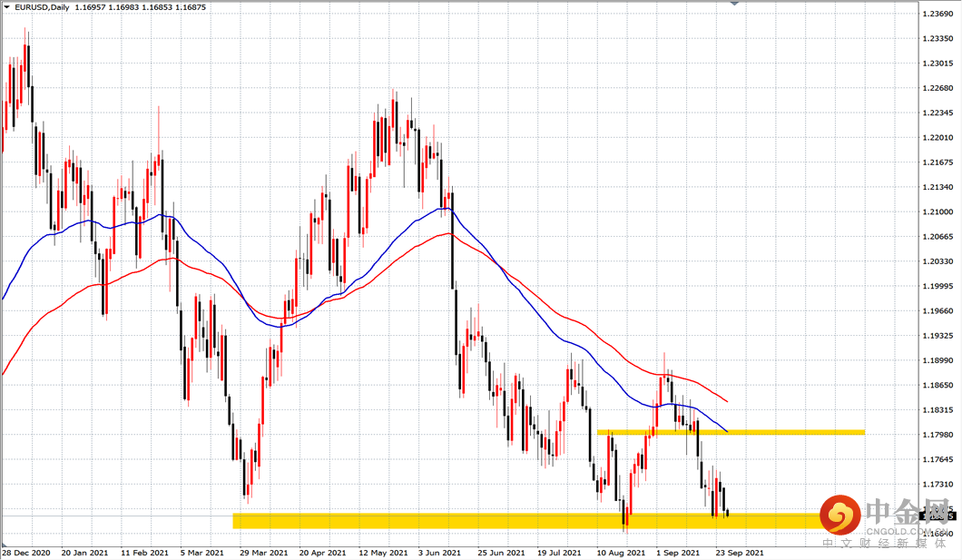The width and height of the screenshot is (962, 560).
Task: Click the 1.18315 price axis label
Action: pos(937,409)
